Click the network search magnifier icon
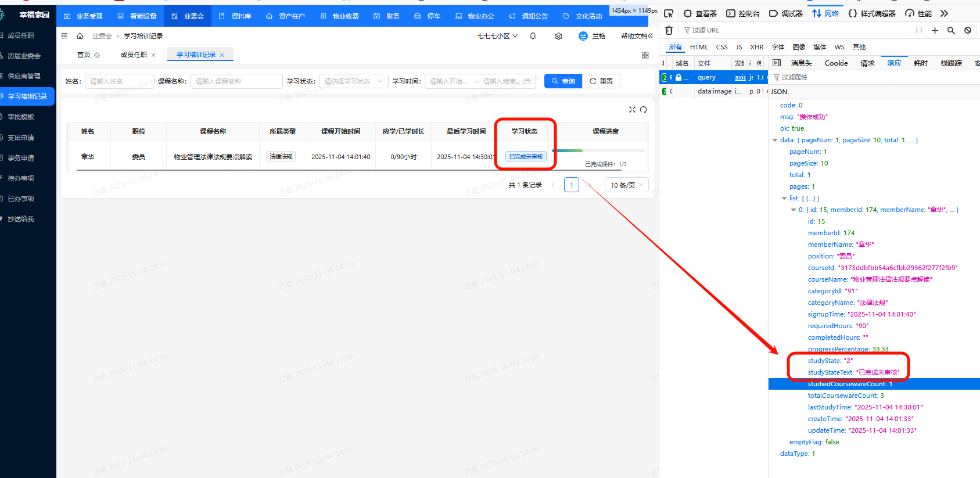 point(951,30)
